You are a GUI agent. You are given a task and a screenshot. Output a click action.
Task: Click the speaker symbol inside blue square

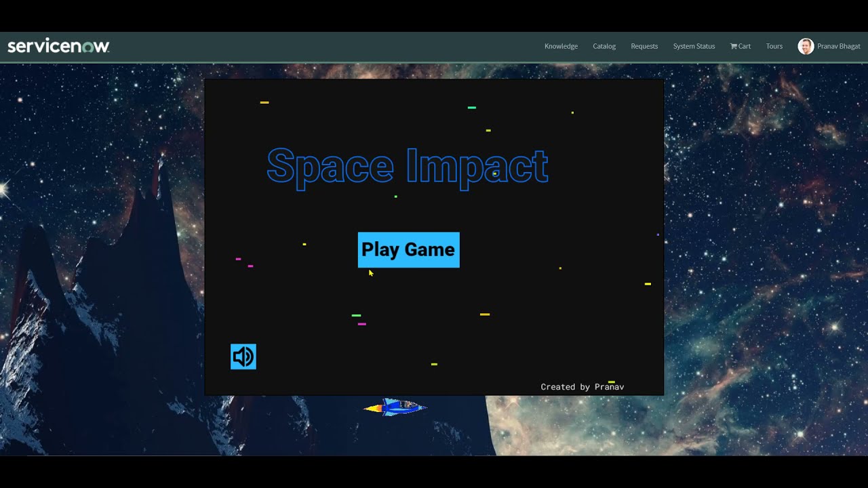click(243, 357)
